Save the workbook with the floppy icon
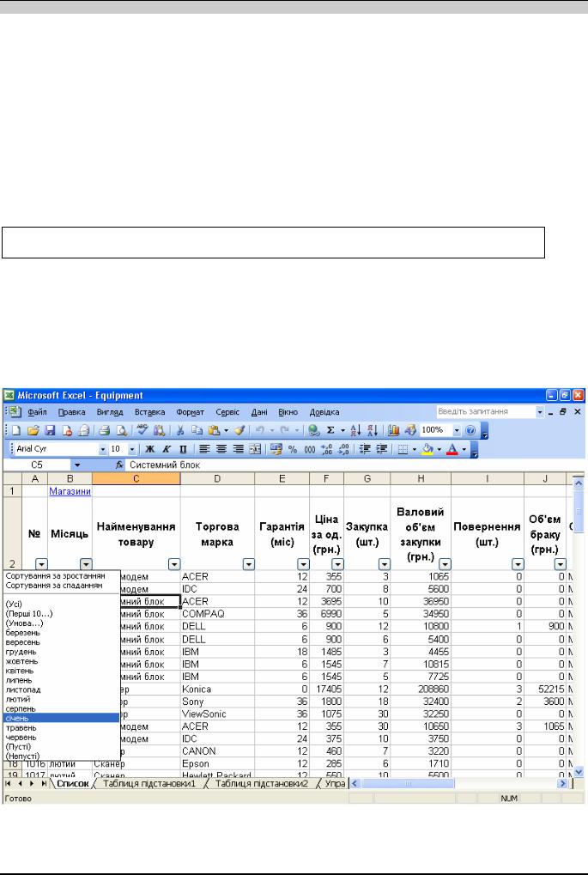 point(50,430)
